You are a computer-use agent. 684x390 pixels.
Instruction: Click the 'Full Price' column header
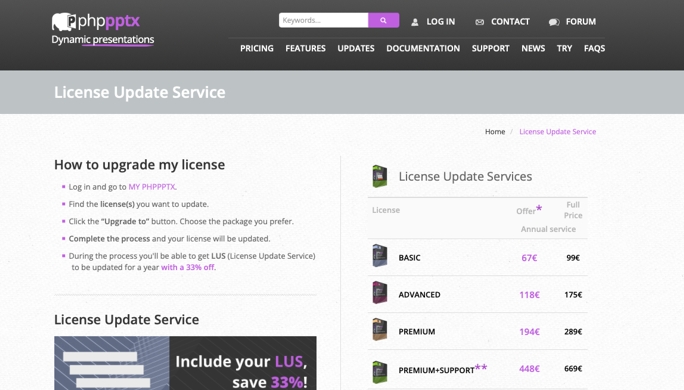pyautogui.click(x=573, y=210)
